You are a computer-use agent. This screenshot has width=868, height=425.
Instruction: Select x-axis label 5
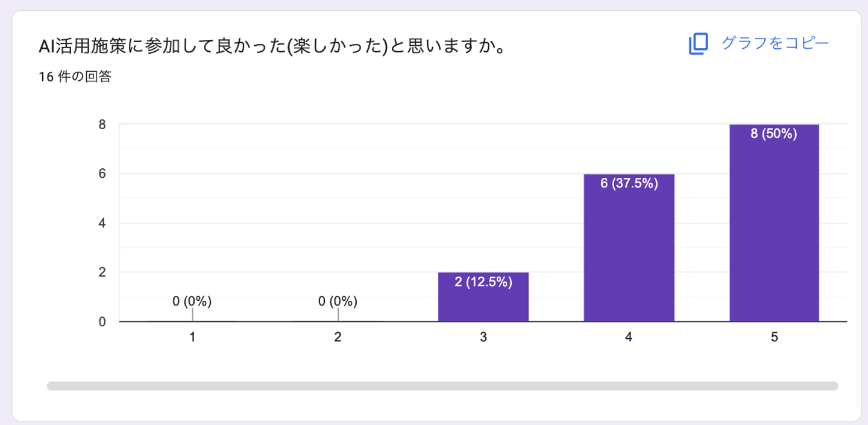[774, 338]
